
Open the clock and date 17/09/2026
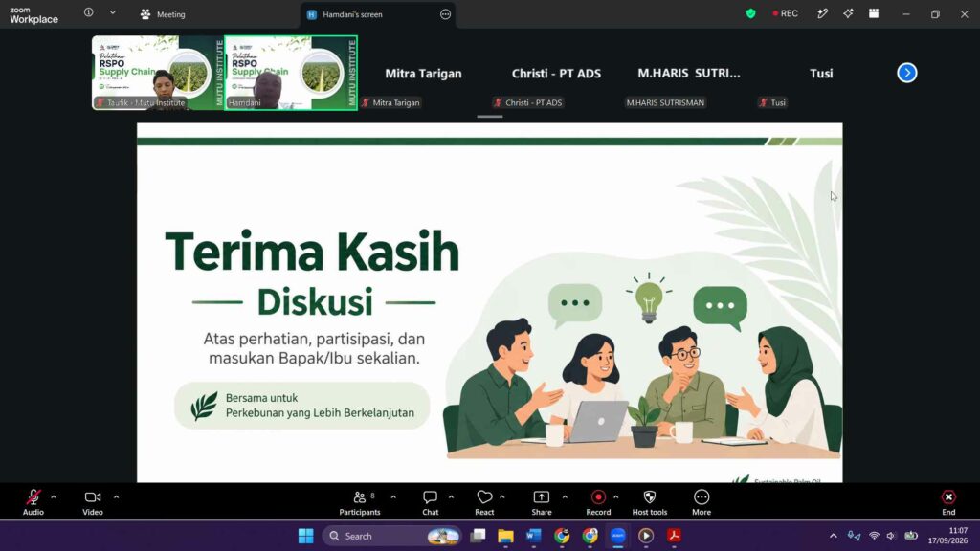point(948,536)
